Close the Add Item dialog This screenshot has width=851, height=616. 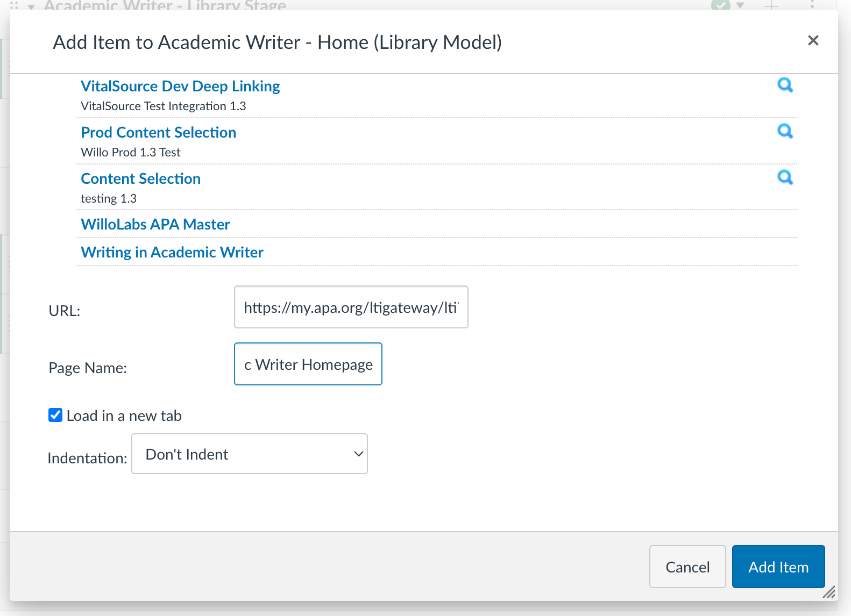[x=813, y=40]
